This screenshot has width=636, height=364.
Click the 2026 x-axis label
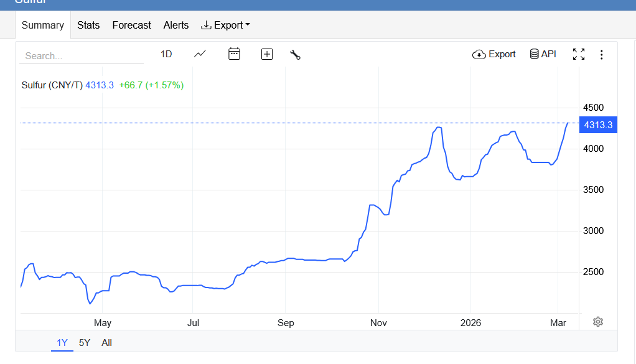pos(470,323)
